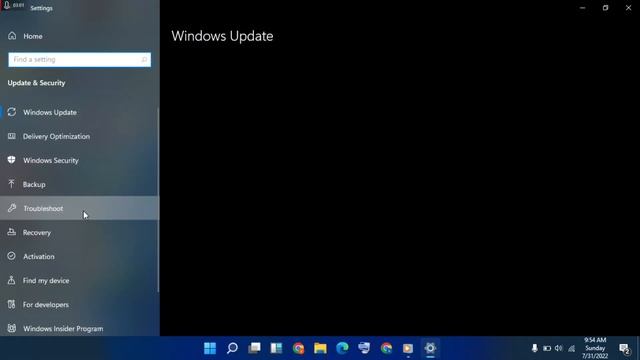The width and height of the screenshot is (640, 360).
Task: Restore down the Settings window
Action: 605,8
